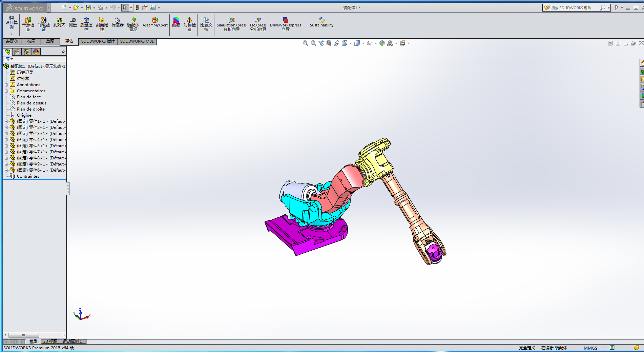Click MMGS unit system in status bar

point(590,348)
